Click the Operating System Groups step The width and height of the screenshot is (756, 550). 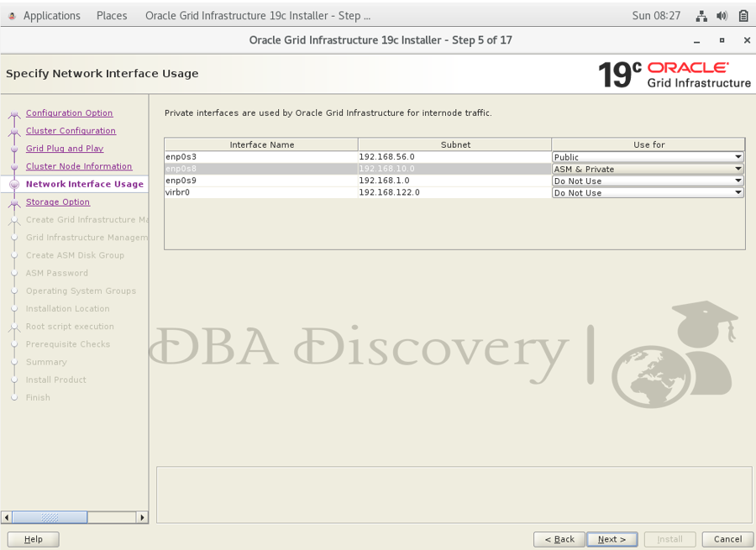click(x=81, y=291)
